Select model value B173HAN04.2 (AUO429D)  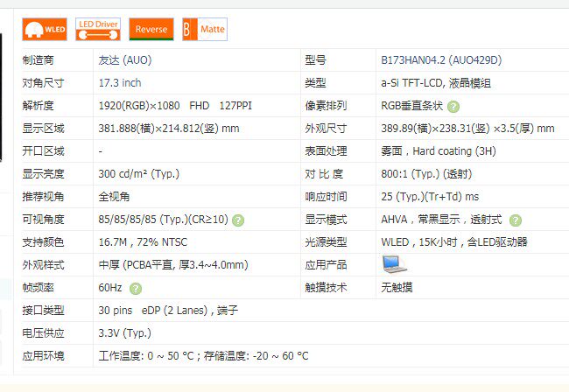[x=441, y=60]
